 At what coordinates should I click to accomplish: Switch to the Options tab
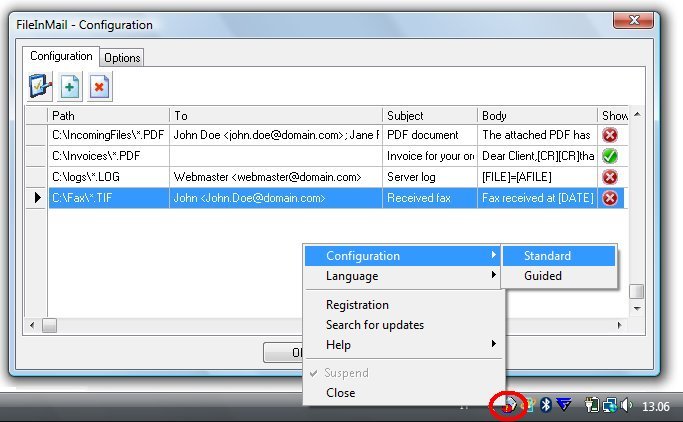[x=122, y=57]
